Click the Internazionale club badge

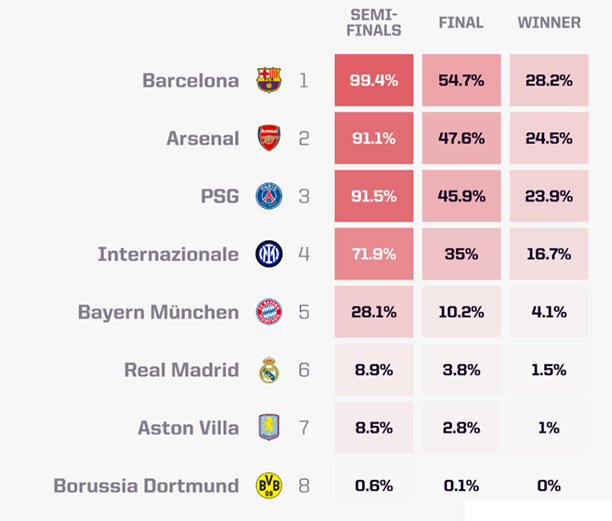pyautogui.click(x=269, y=254)
